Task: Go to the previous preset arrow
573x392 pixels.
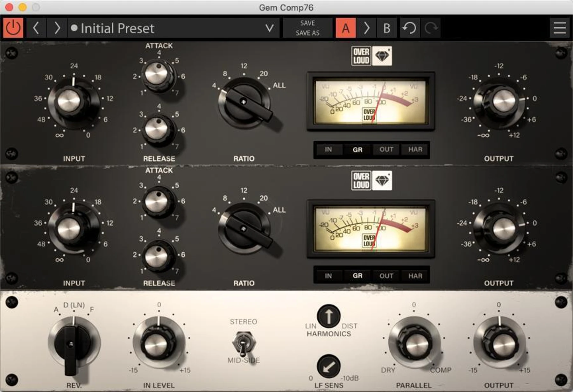Action: tap(36, 28)
